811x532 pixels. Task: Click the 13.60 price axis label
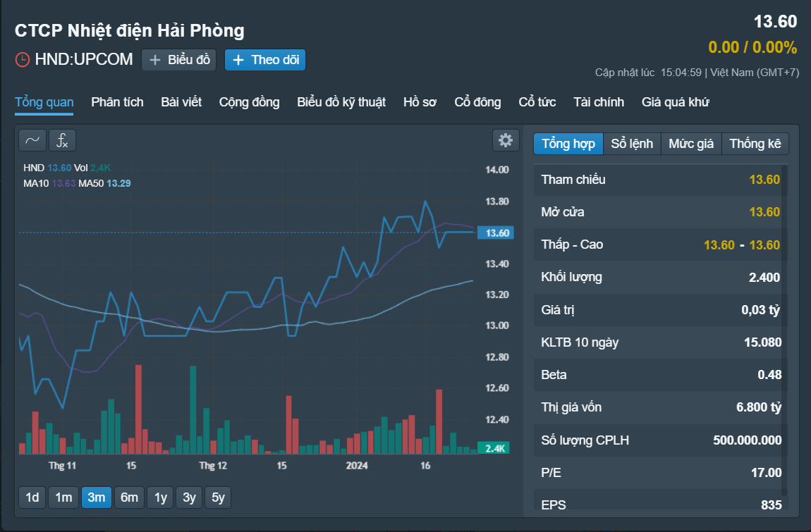click(x=496, y=233)
